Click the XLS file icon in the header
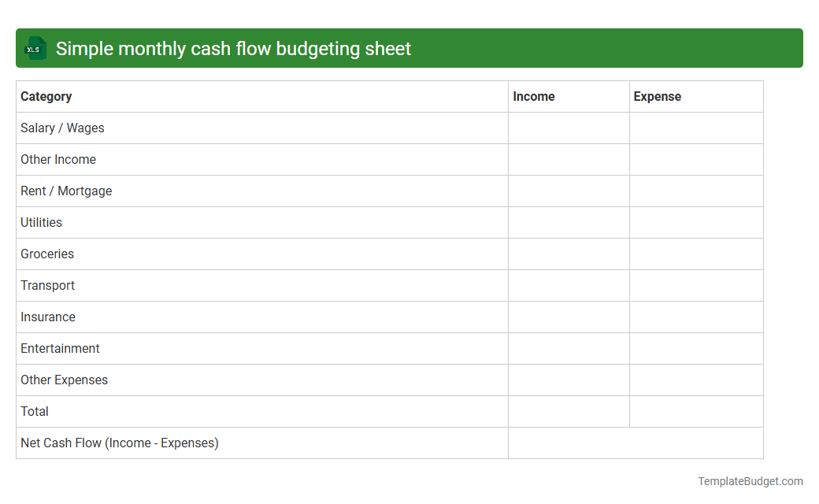Image resolution: width=819 pixels, height=504 pixels. coord(35,48)
